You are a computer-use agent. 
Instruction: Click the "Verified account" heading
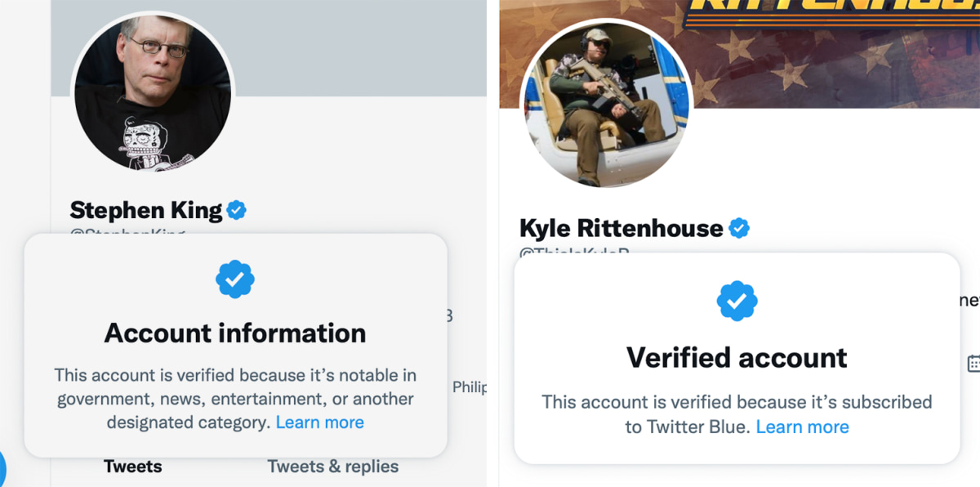(737, 357)
